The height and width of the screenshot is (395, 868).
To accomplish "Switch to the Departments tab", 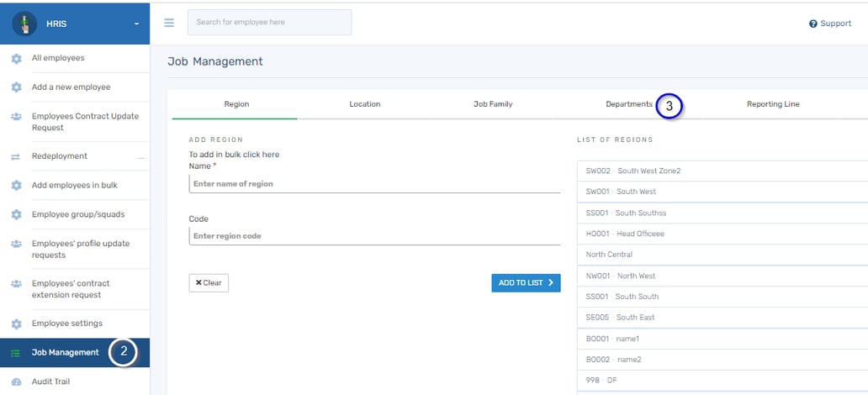I will pyautogui.click(x=628, y=104).
